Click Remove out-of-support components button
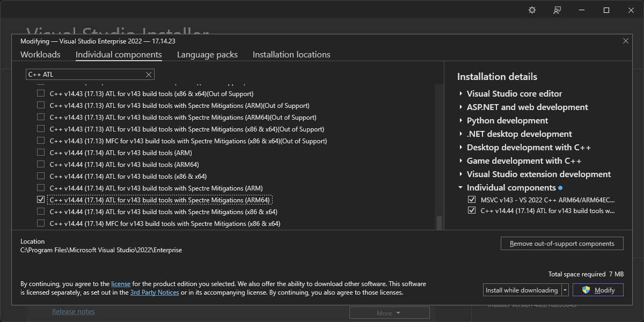This screenshot has height=322, width=644. pyautogui.click(x=562, y=244)
